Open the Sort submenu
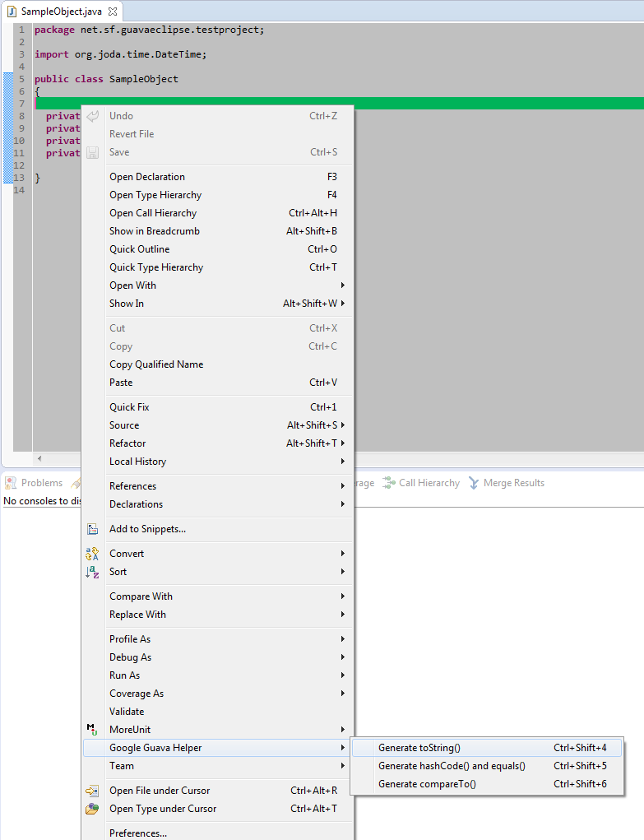This screenshot has width=644, height=840. tap(217, 572)
